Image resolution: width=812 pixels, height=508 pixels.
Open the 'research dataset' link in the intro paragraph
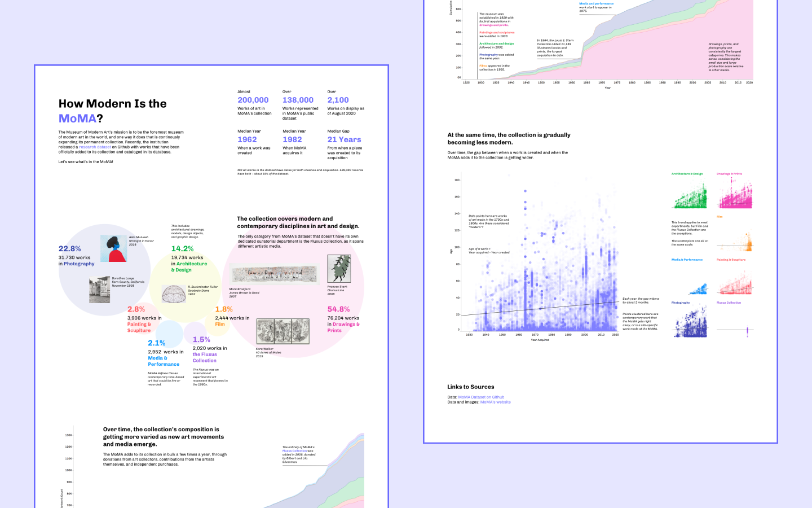point(95,147)
